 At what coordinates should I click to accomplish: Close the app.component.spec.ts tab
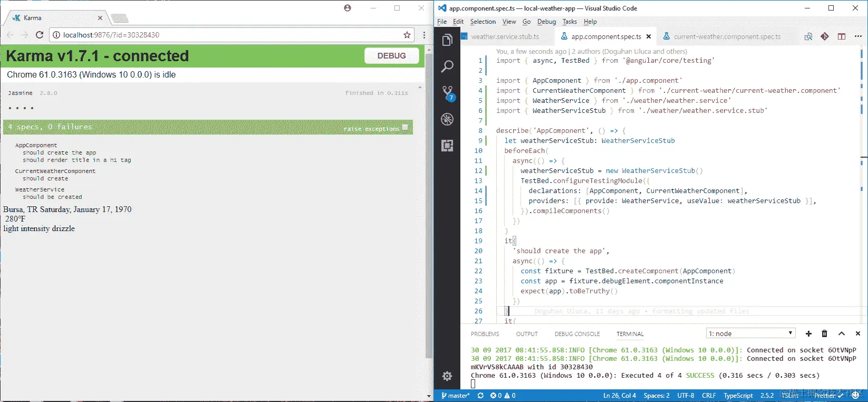(649, 36)
